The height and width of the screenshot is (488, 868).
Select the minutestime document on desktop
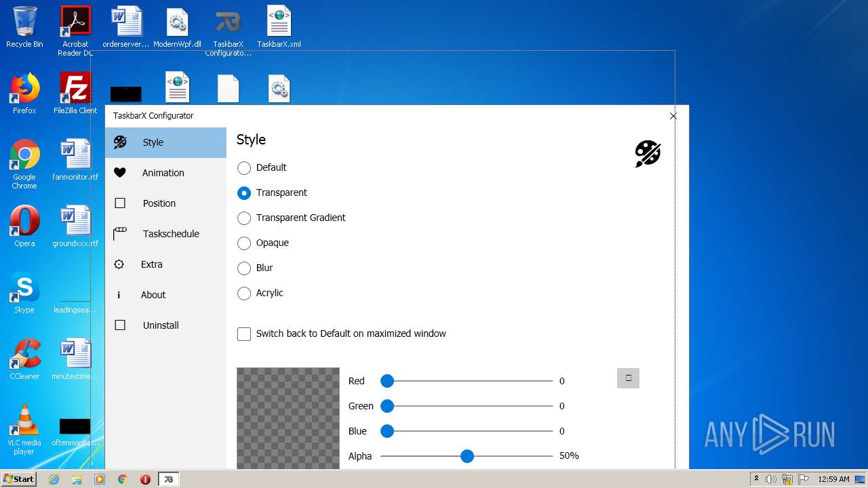(x=75, y=359)
